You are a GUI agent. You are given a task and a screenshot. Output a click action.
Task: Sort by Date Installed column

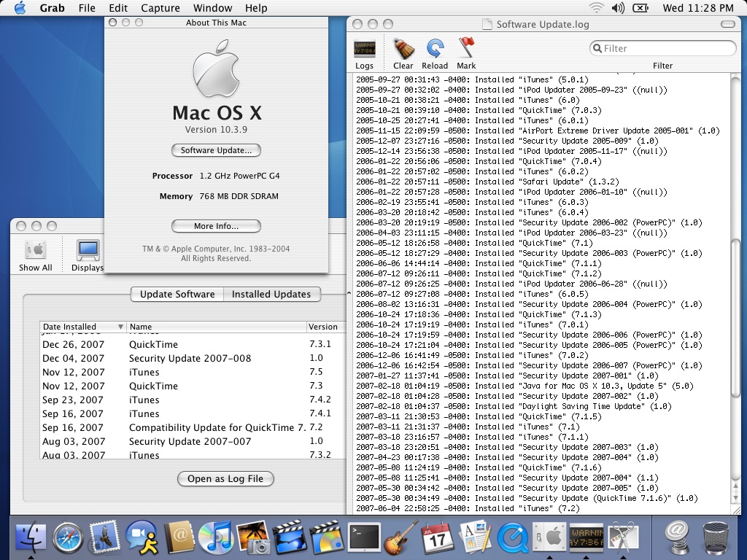[83, 327]
